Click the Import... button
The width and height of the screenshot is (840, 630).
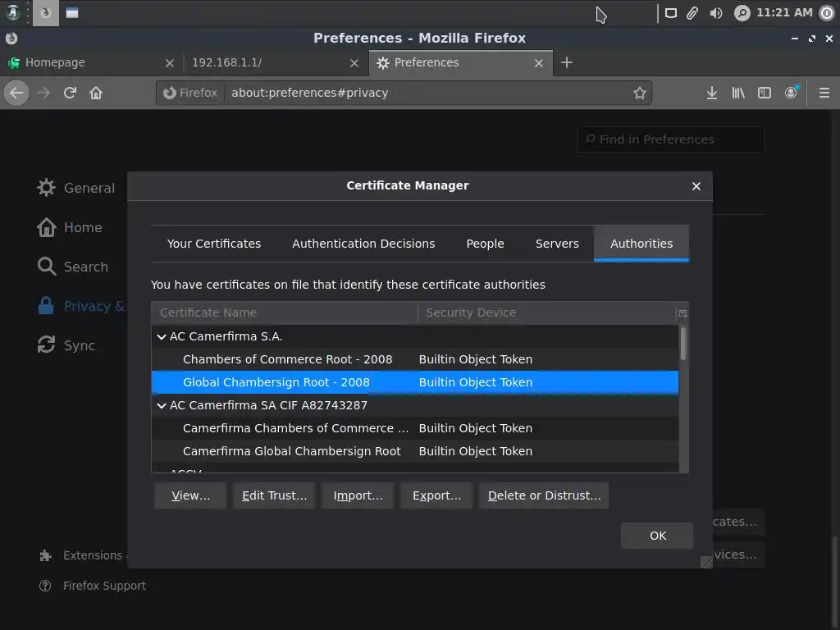[358, 495]
